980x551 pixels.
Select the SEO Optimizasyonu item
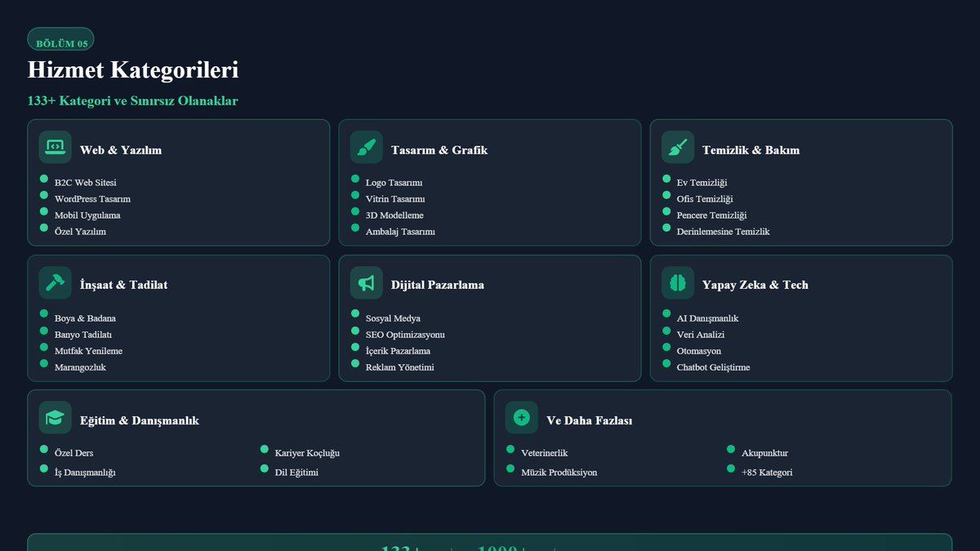pyautogui.click(x=405, y=335)
